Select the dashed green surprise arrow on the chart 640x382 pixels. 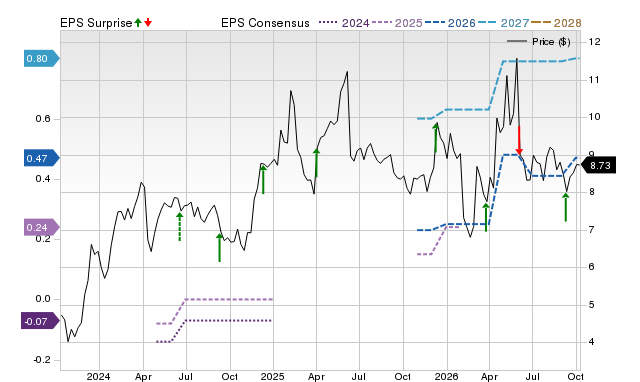click(180, 227)
